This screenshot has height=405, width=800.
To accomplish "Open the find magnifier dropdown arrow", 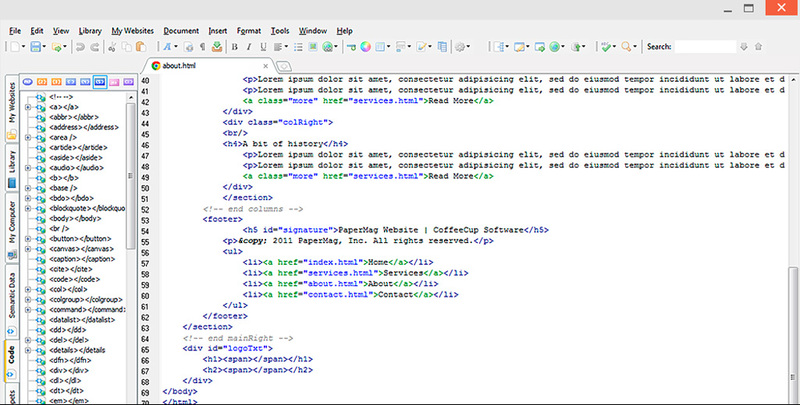I will (635, 47).
